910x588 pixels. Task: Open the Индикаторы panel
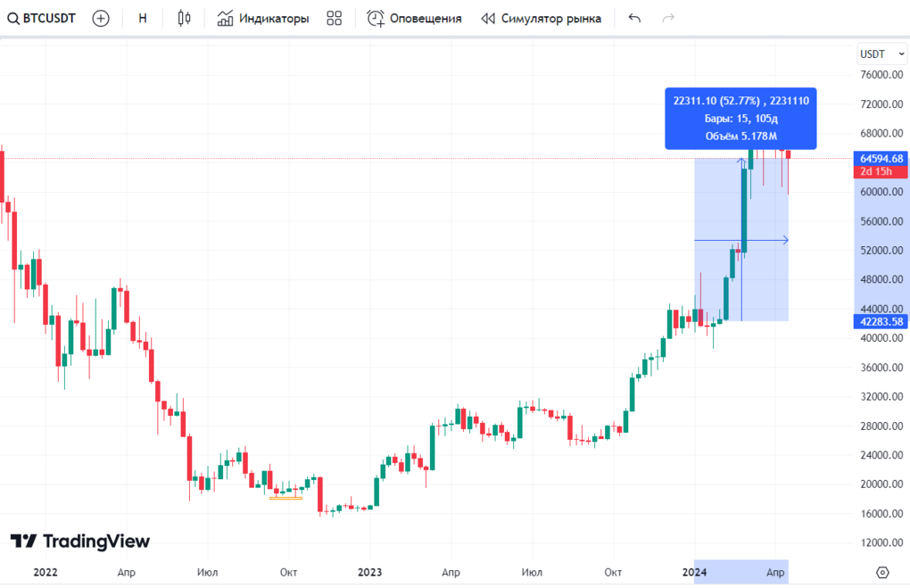[263, 18]
